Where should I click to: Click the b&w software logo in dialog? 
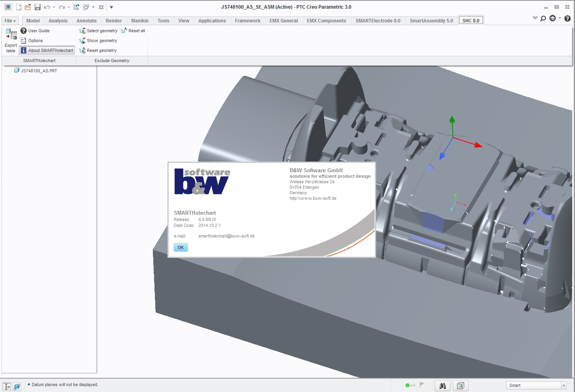202,181
